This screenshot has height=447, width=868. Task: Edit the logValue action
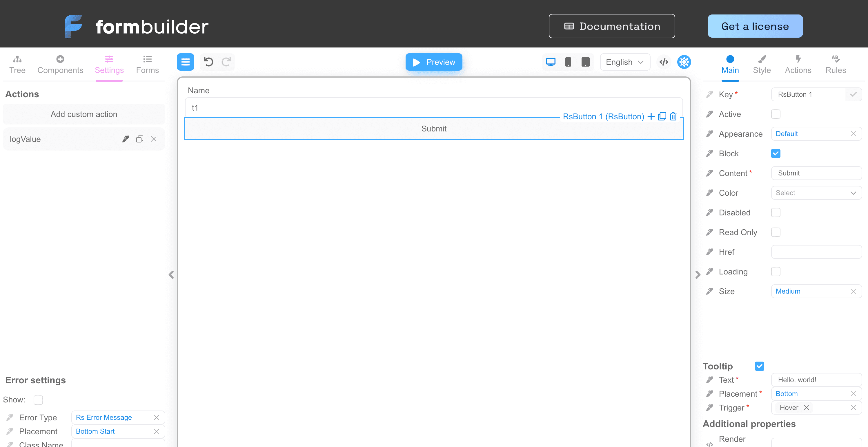[126, 139]
